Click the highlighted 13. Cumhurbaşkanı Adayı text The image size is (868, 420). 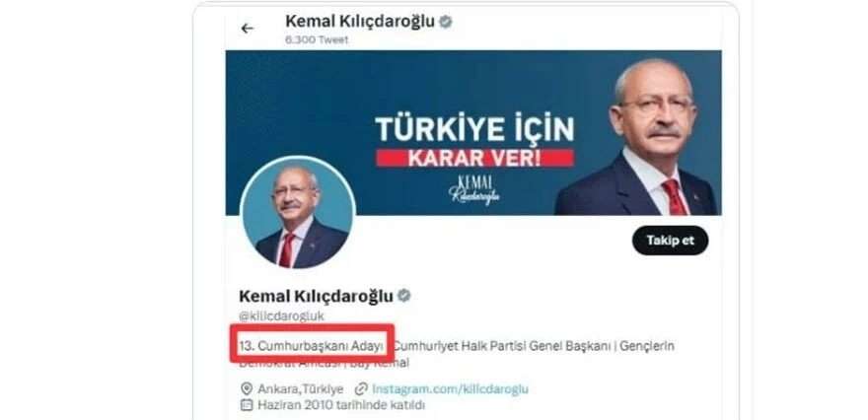point(311,346)
